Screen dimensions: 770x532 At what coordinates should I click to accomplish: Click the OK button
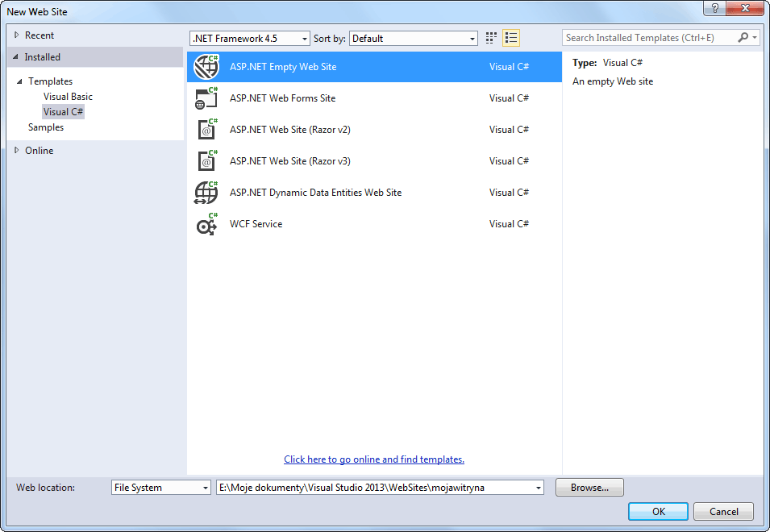pos(658,511)
